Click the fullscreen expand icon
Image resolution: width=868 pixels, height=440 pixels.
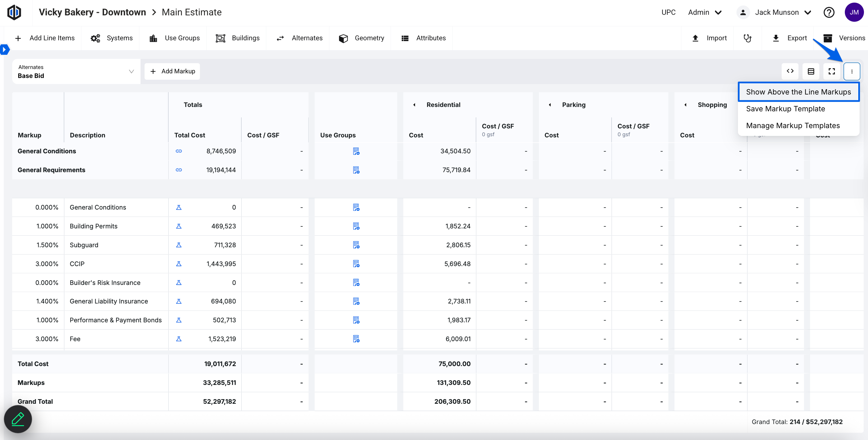(x=831, y=71)
